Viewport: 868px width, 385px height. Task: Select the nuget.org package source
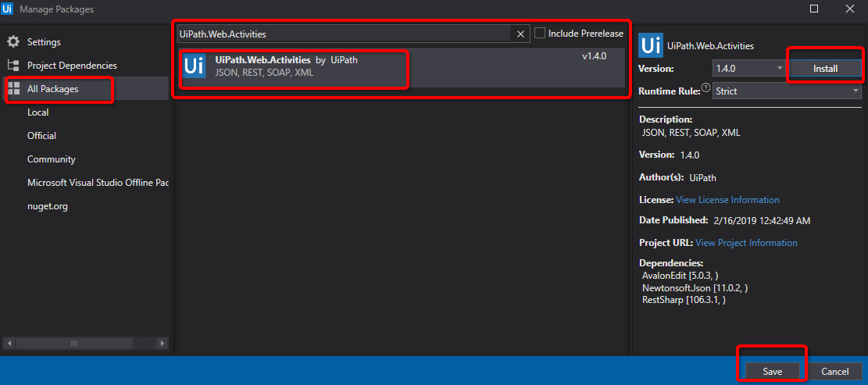pos(48,206)
